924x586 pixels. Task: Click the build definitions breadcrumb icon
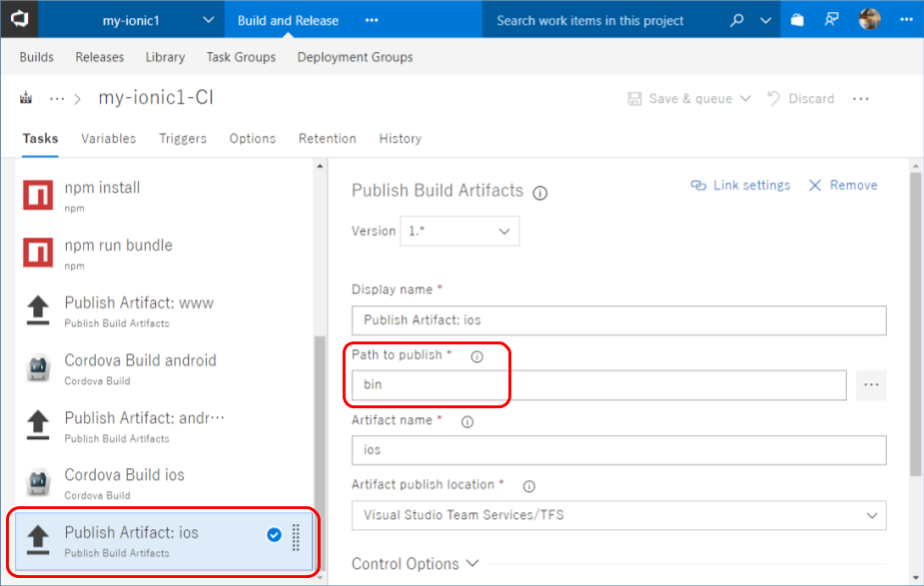[x=26, y=98]
